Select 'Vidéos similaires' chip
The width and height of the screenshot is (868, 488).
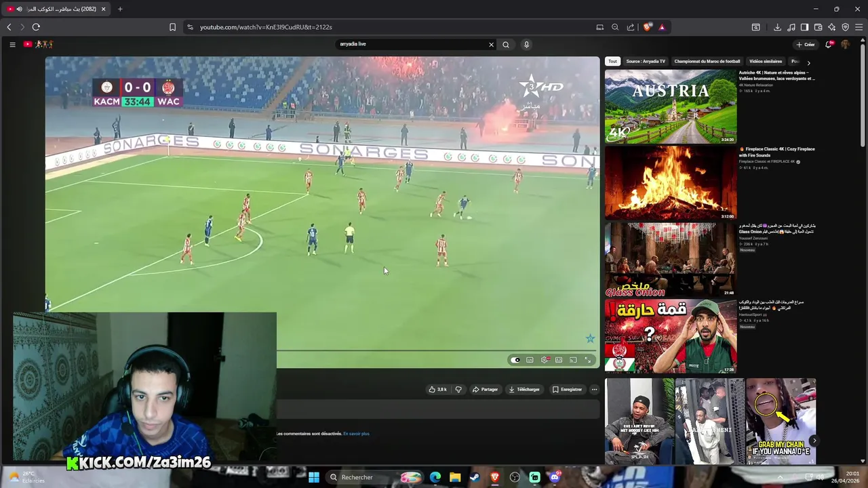766,62
